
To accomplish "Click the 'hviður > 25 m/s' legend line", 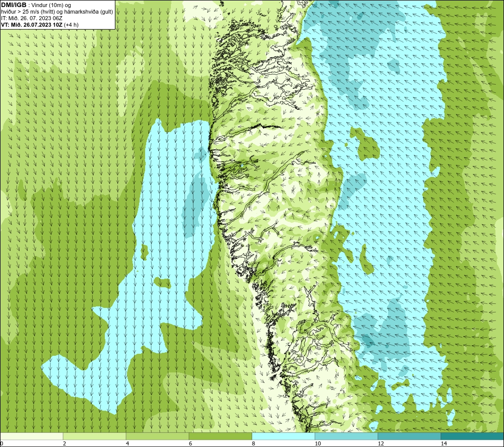I will coord(57,12).
